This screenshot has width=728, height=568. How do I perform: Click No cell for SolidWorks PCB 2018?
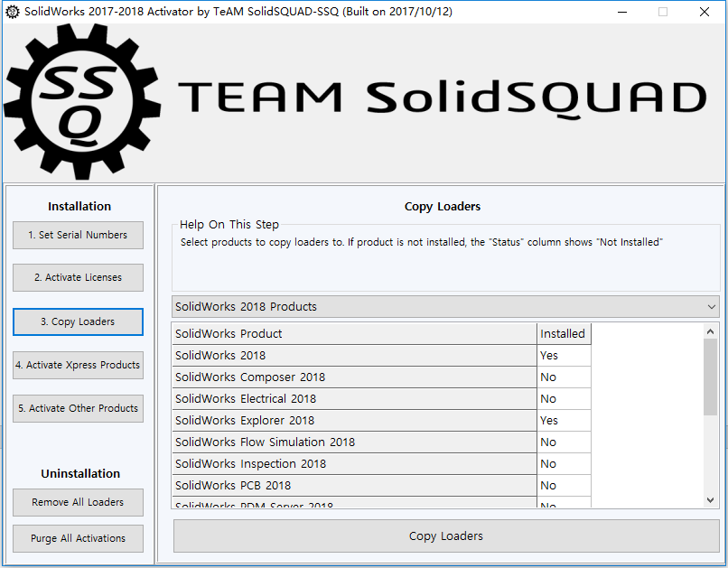click(564, 486)
